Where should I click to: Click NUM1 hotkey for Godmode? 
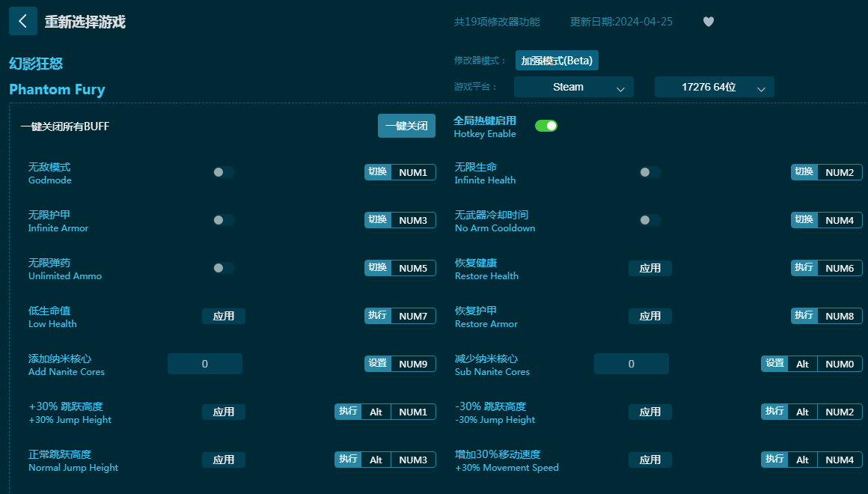413,172
